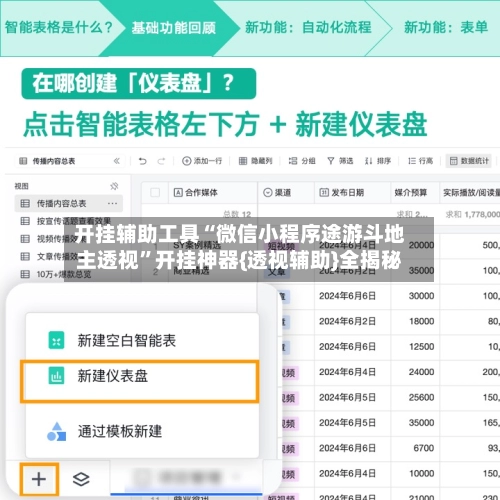The width and height of the screenshot is (500, 500).
Task: Click the redo arrow in the toolbar
Action: point(161,161)
